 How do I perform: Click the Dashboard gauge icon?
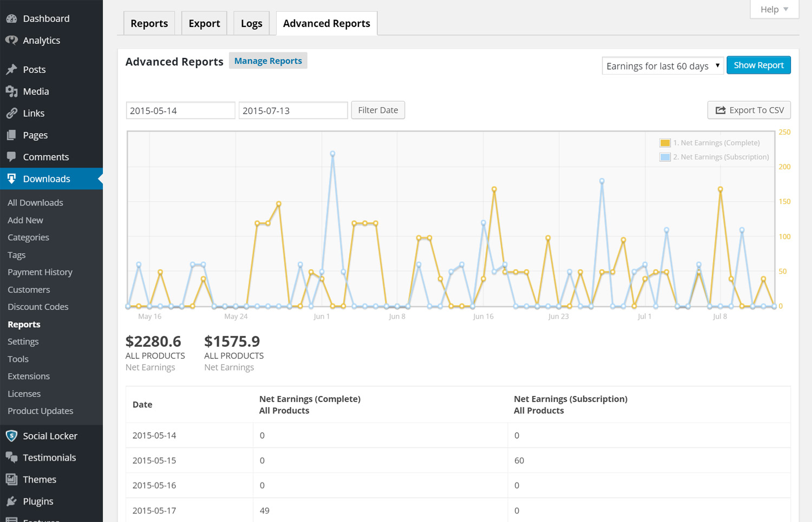pos(11,18)
